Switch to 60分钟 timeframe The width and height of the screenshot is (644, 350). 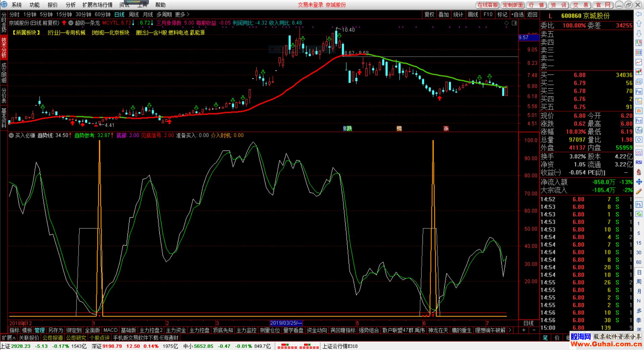tap(103, 14)
